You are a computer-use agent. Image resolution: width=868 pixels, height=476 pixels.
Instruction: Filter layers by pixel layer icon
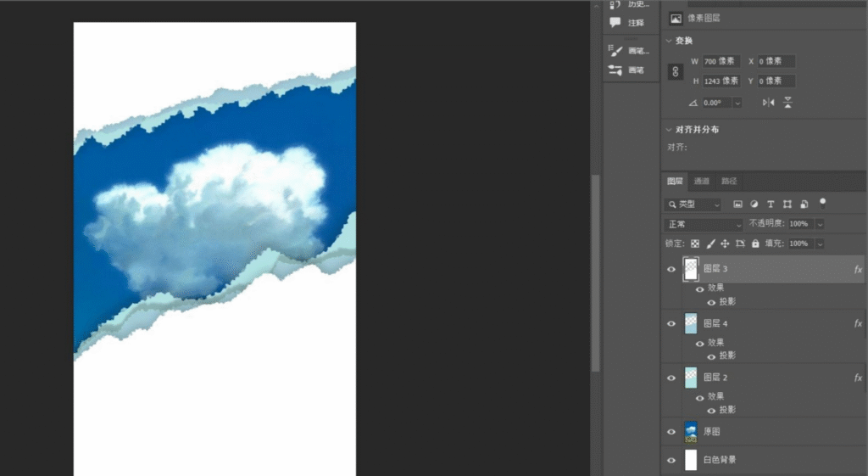tap(738, 204)
